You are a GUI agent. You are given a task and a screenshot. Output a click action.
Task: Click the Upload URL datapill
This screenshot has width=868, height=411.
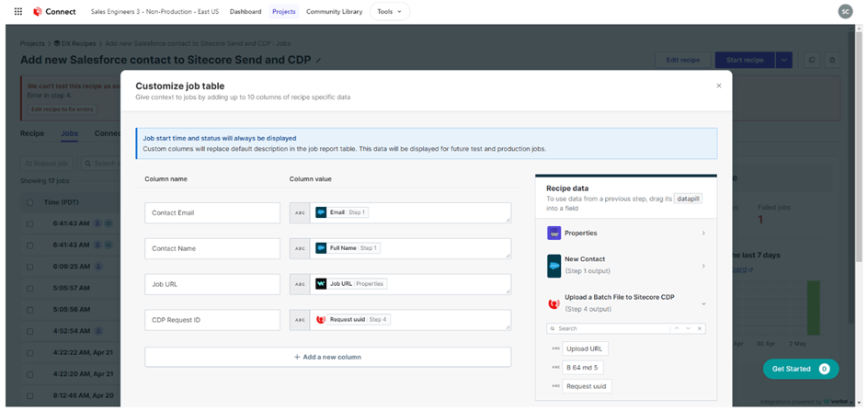tap(585, 349)
